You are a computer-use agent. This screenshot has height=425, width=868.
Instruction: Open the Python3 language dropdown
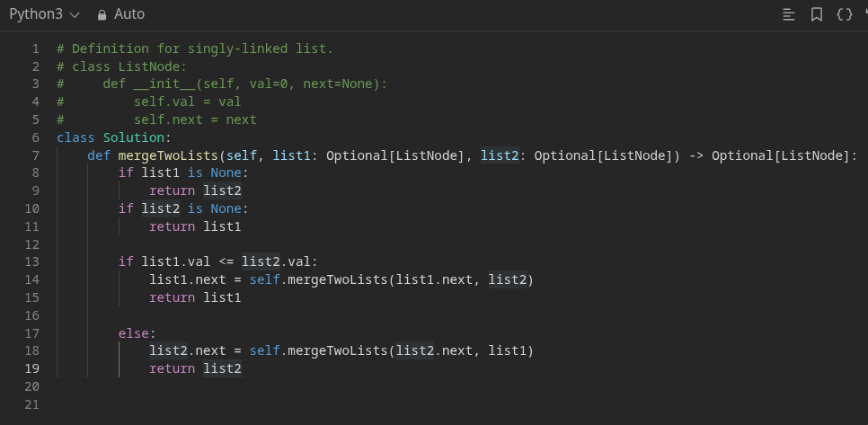(44, 14)
